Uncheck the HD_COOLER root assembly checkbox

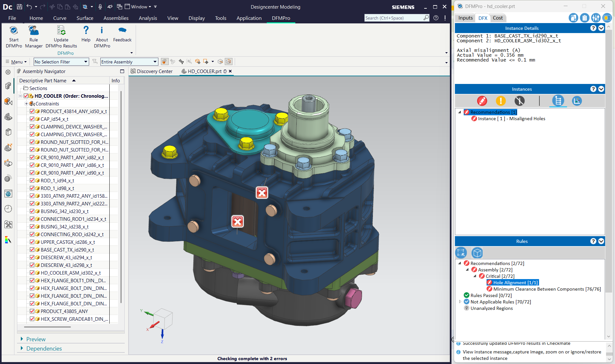(x=26, y=96)
